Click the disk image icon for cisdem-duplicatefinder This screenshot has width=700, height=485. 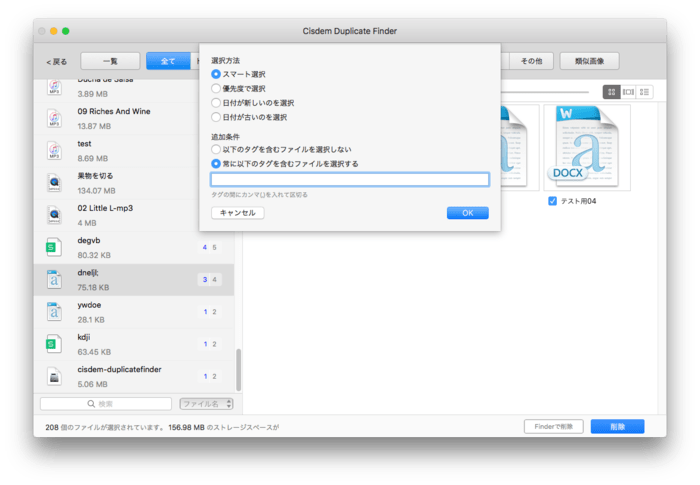pyautogui.click(x=54, y=376)
